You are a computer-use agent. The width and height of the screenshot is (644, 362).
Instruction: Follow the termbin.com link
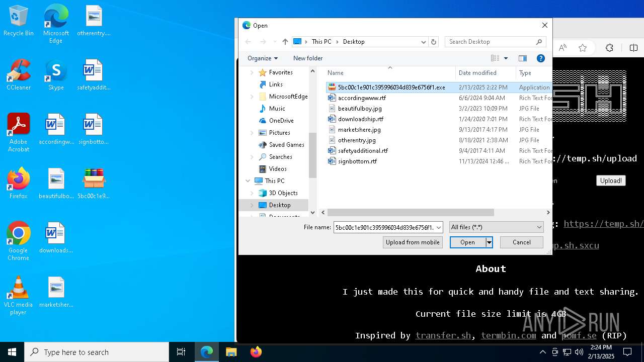pos(508,335)
